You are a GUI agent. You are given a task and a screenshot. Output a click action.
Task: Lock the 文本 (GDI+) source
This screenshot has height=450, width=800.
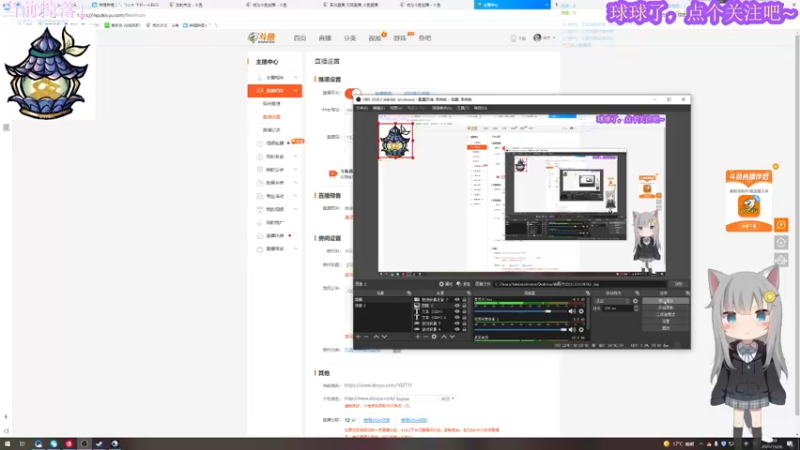point(464,312)
